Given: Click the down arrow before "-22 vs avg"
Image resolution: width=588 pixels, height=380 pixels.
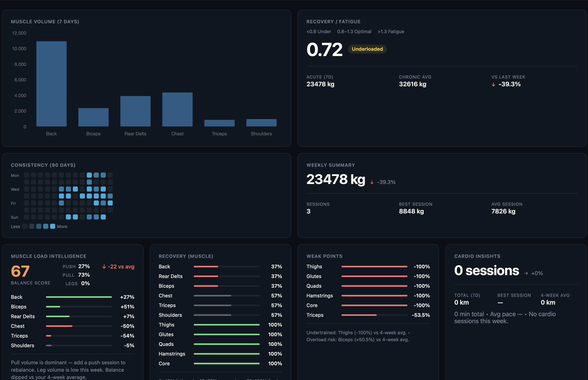Looking at the screenshot, I should tap(104, 267).
